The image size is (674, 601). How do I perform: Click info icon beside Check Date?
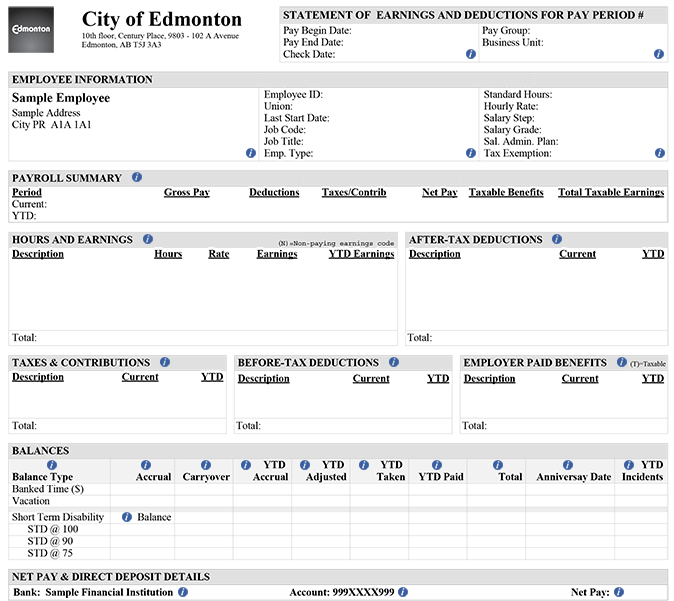click(471, 54)
